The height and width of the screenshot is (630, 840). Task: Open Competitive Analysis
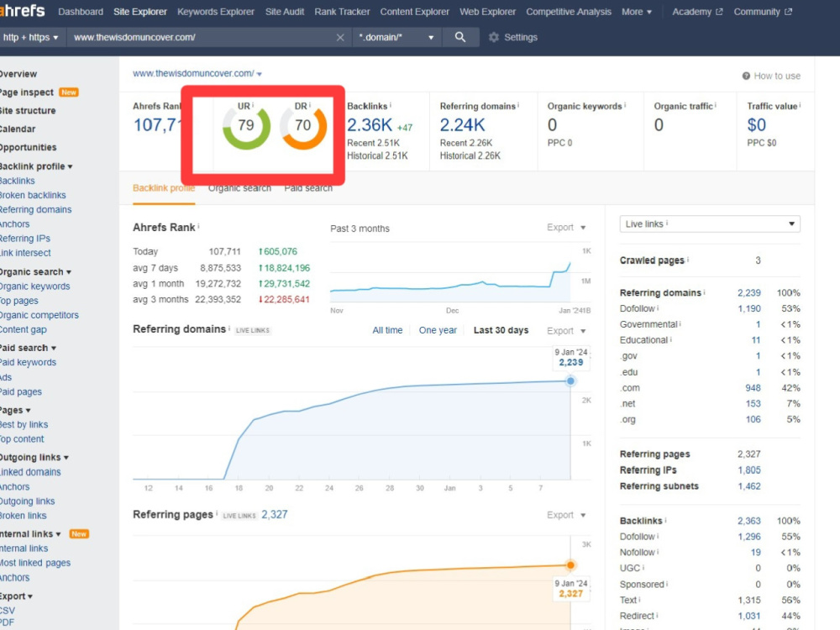tap(569, 12)
